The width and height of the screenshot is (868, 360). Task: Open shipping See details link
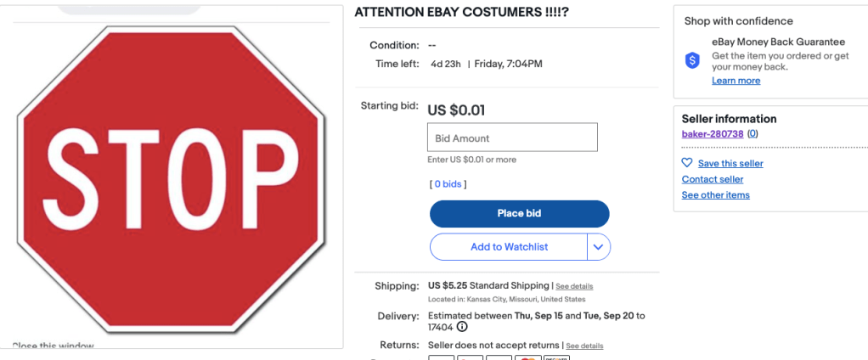[574, 286]
